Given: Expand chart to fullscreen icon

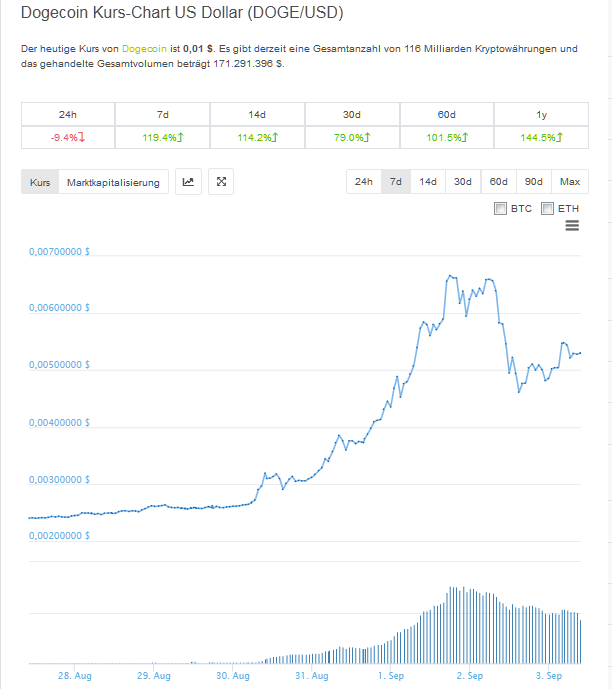Looking at the screenshot, I should [221, 181].
